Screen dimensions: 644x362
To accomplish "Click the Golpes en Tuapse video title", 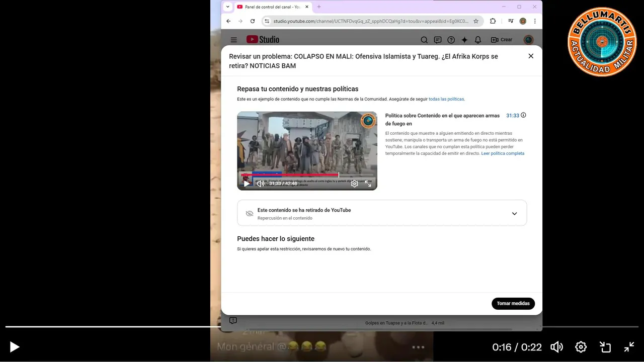I will point(396,323).
